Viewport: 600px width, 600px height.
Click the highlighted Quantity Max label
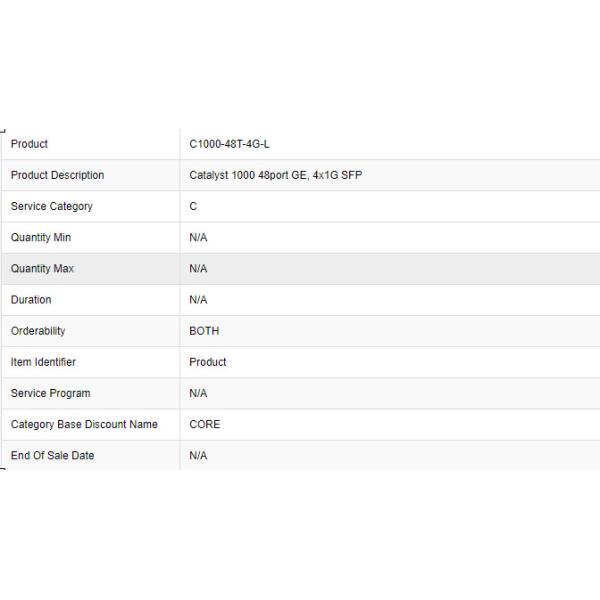click(42, 269)
